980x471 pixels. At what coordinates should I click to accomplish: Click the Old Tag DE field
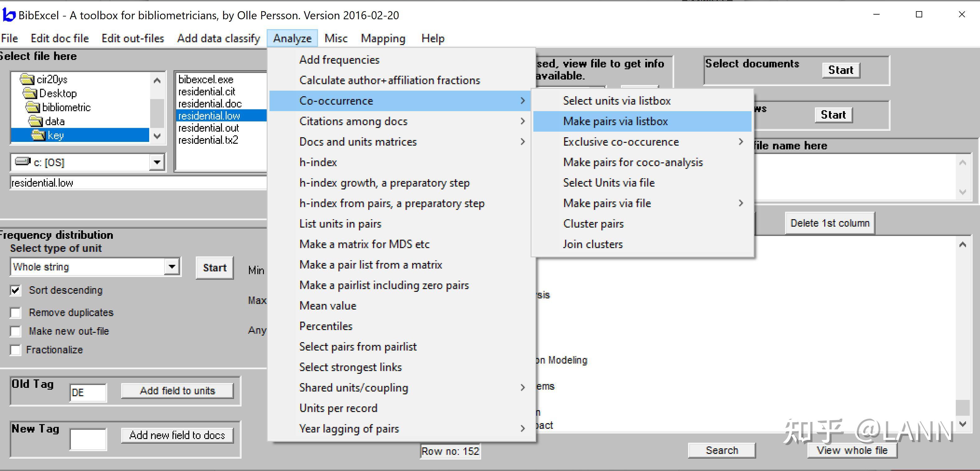(88, 392)
